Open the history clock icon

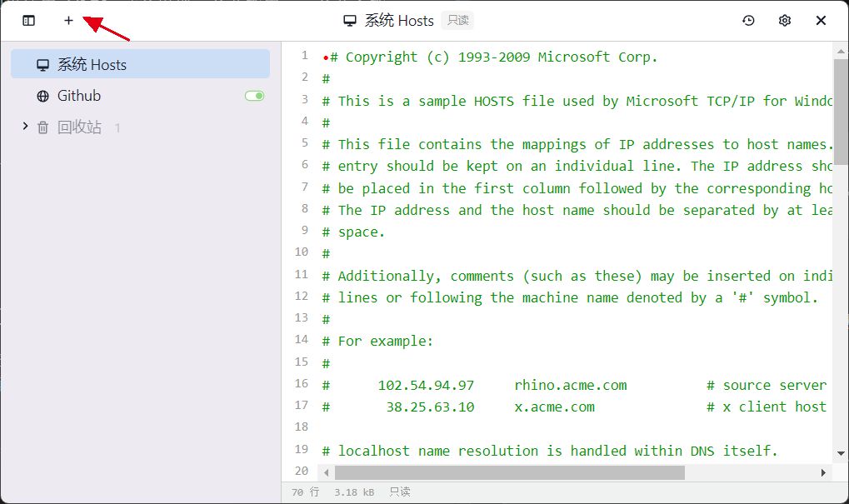point(748,21)
